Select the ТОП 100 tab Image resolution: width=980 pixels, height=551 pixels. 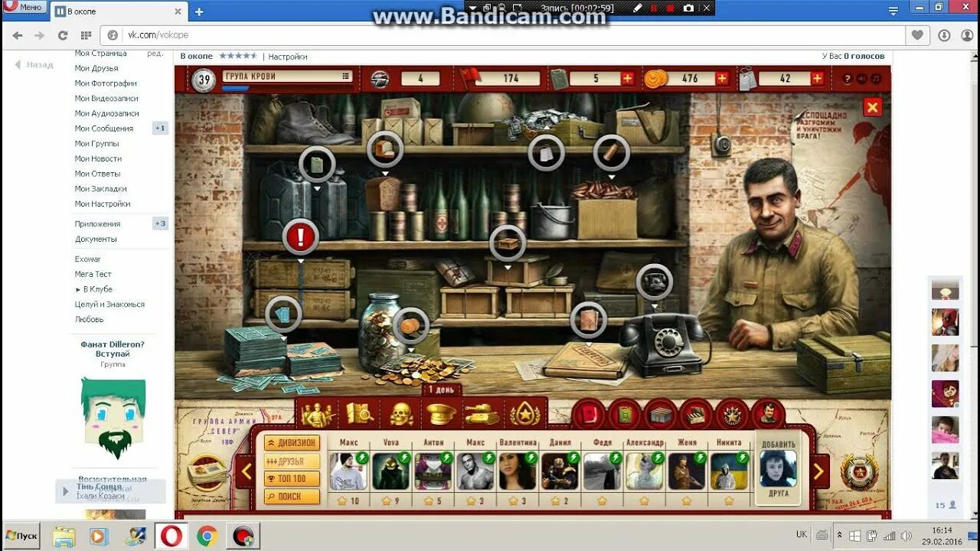(x=292, y=478)
